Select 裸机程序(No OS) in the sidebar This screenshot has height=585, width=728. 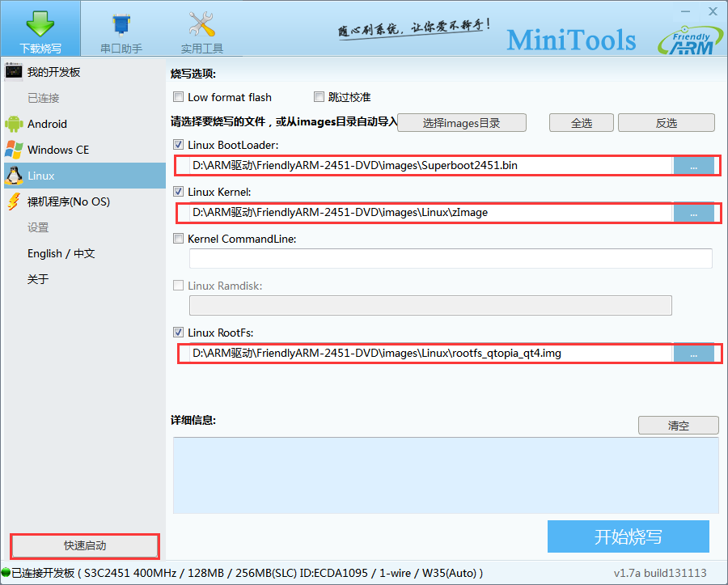coord(85,201)
